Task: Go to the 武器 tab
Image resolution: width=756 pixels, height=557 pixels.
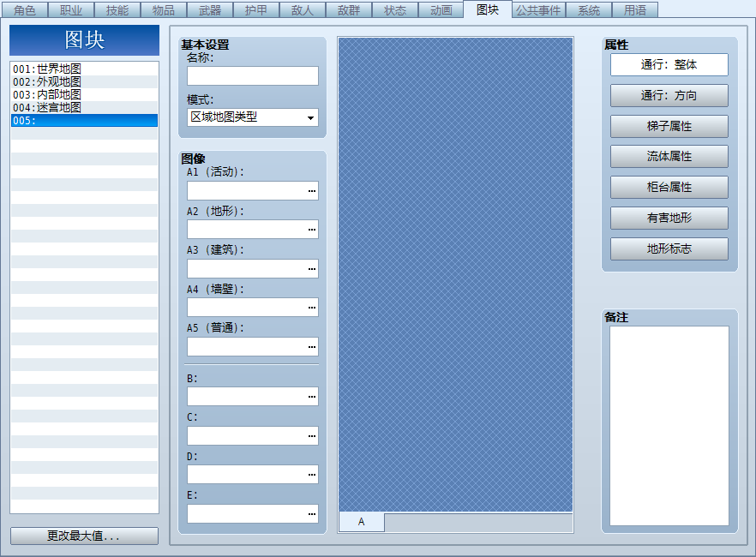Action: click(x=210, y=10)
